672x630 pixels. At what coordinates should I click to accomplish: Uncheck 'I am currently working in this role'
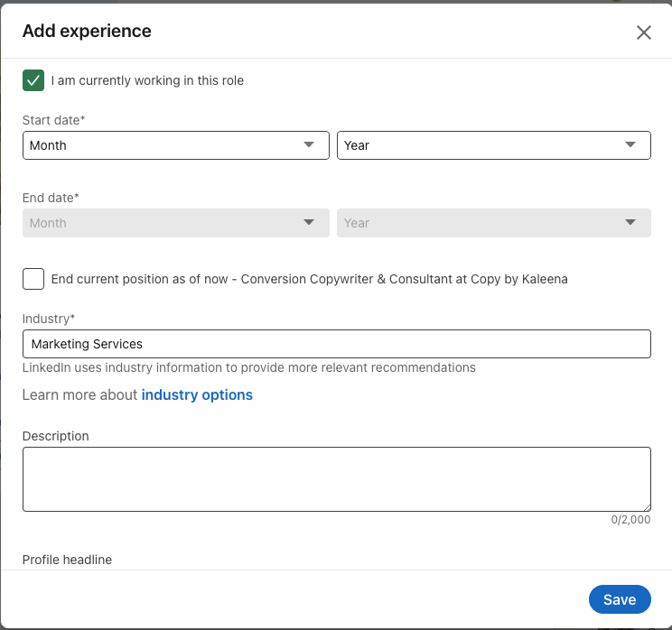(x=33, y=80)
